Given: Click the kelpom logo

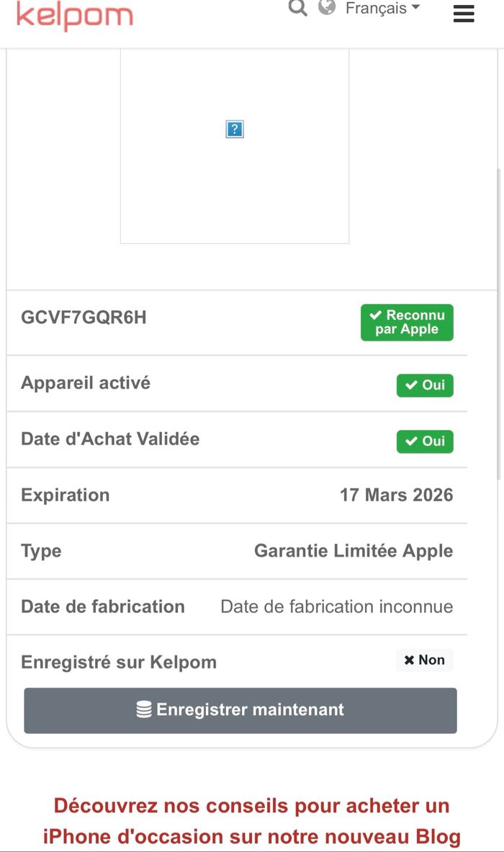Looking at the screenshot, I should [75, 15].
